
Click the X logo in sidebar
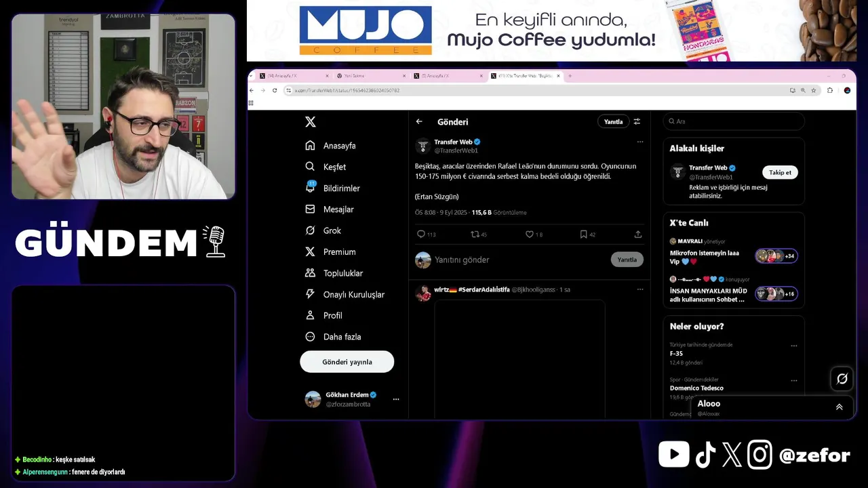click(310, 122)
